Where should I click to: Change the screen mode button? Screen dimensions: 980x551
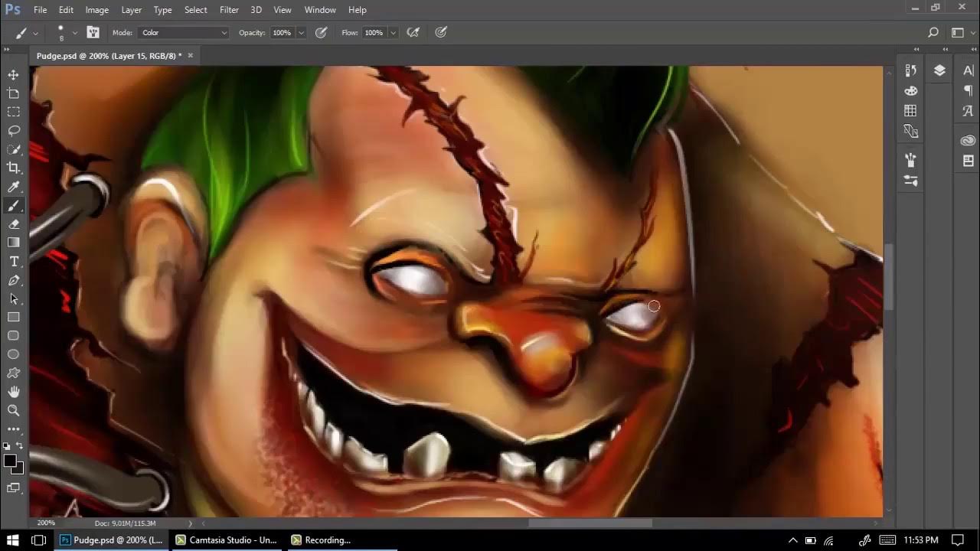pyautogui.click(x=13, y=487)
